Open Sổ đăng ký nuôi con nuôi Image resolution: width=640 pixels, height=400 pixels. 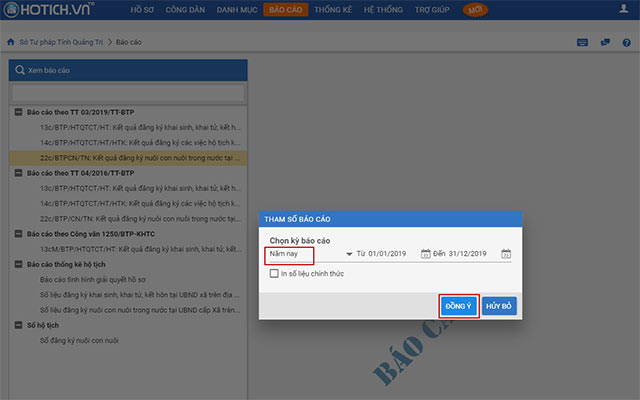coord(79,340)
